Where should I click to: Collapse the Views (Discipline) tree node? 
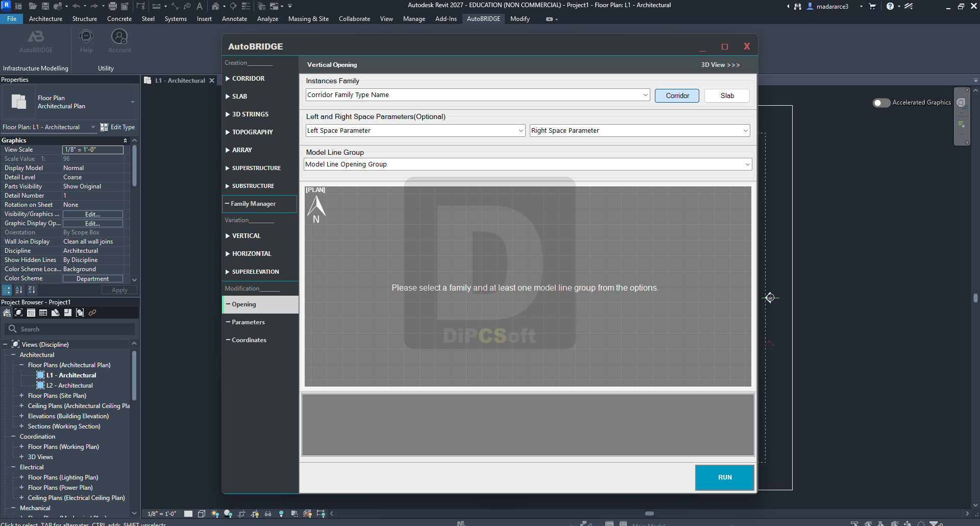click(5, 345)
